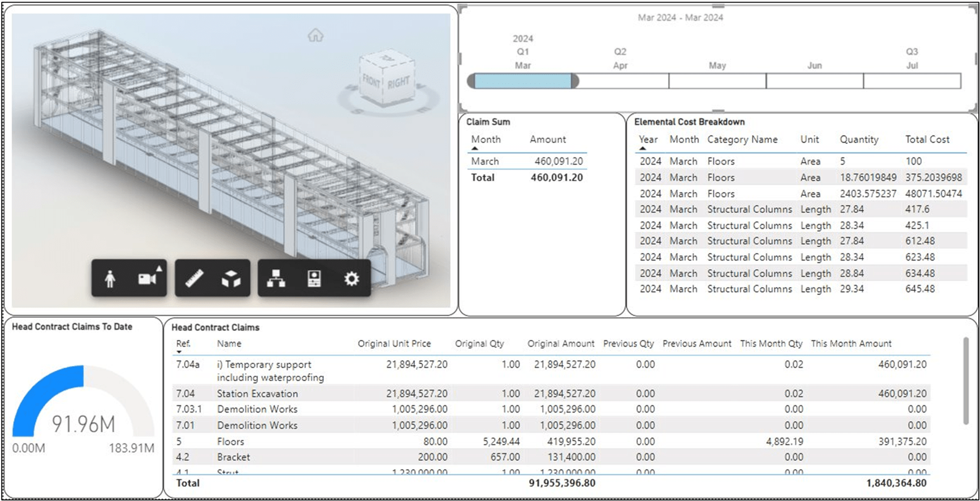The height and width of the screenshot is (501, 980).
Task: Grab the right handle of timeline range
Action: [575, 81]
